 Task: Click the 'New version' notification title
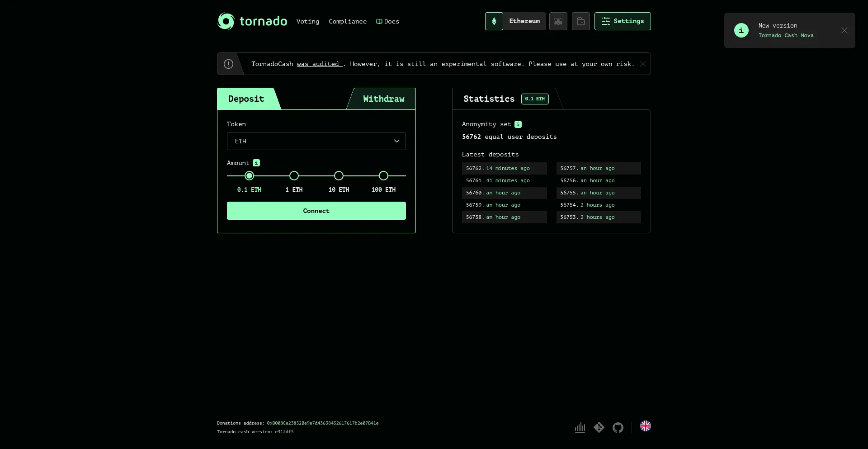click(778, 26)
